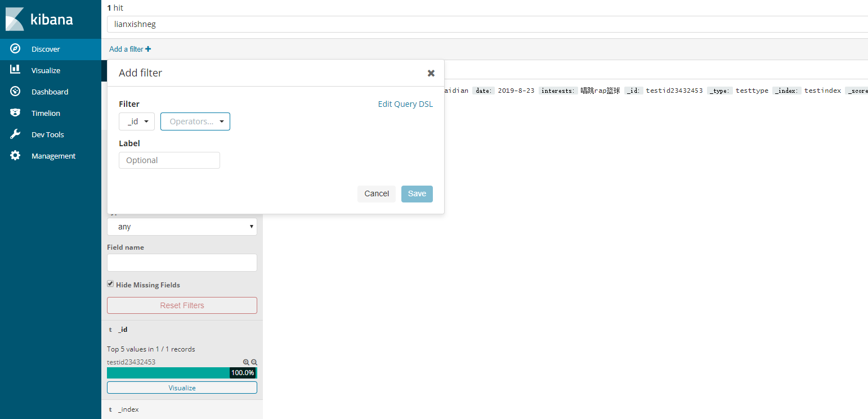Image resolution: width=868 pixels, height=419 pixels.
Task: Click the Visualize button under _id field
Action: pyautogui.click(x=182, y=388)
